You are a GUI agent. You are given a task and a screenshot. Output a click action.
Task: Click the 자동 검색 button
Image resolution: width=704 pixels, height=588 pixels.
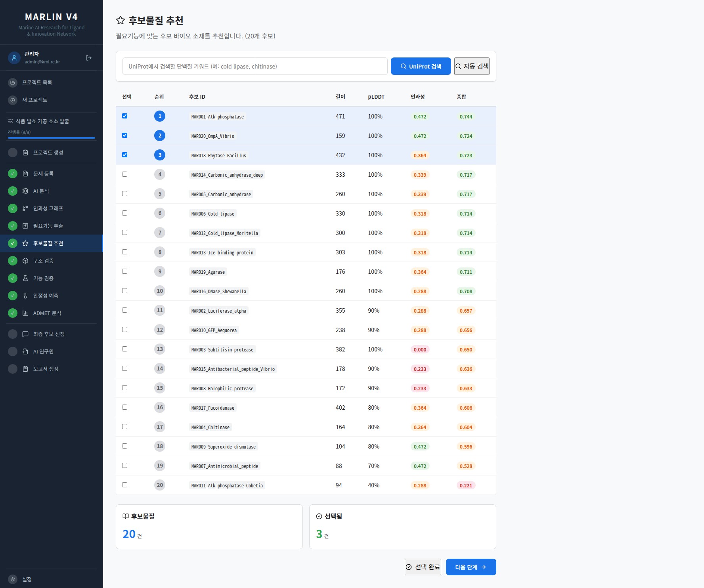[472, 66]
